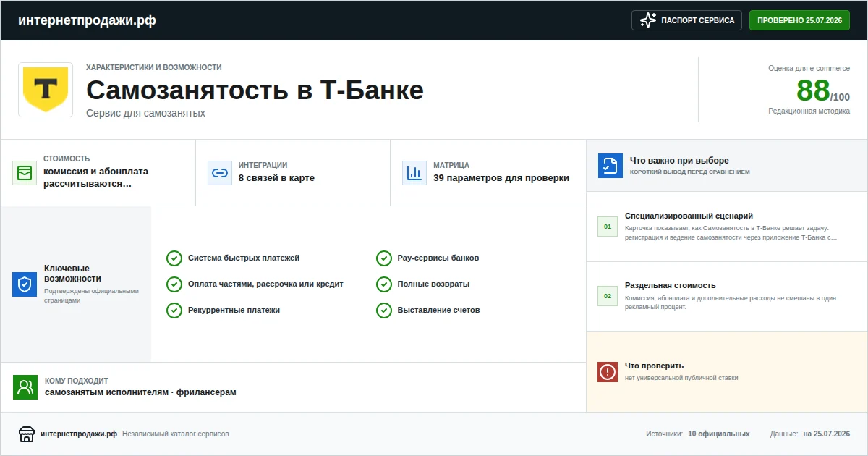Click the Полные возвраты label
The height and width of the screenshot is (456, 868).
433,284
